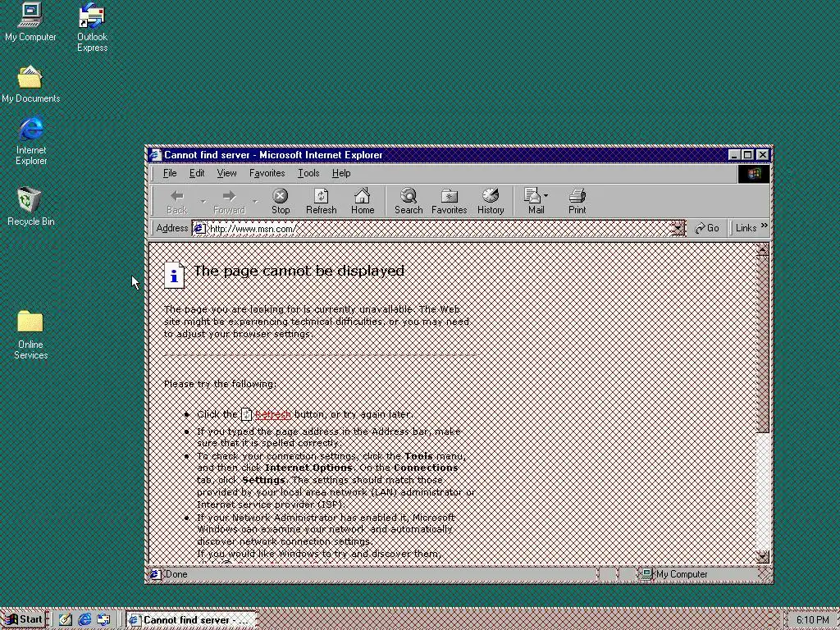Click 'The page cannot be displayed' heading
Image resolution: width=840 pixels, height=630 pixels.
tap(299, 271)
